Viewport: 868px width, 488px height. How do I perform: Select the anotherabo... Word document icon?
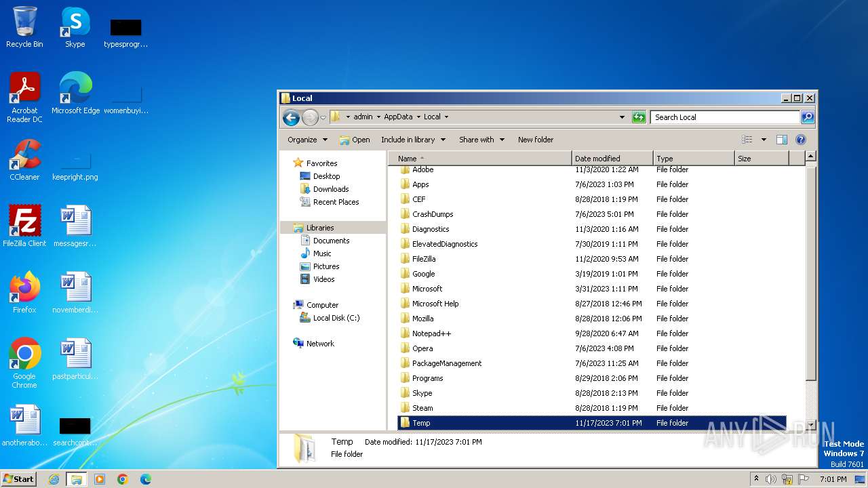(x=24, y=426)
